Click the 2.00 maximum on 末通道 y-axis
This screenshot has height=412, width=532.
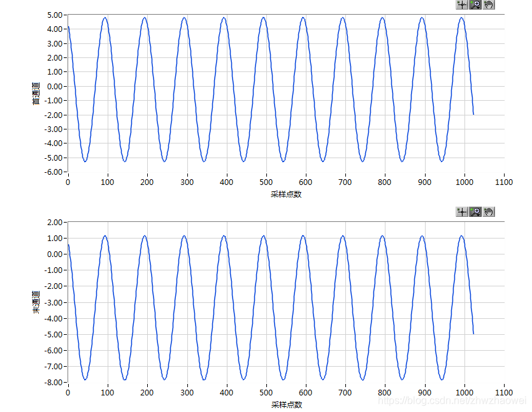pyautogui.click(x=55, y=222)
